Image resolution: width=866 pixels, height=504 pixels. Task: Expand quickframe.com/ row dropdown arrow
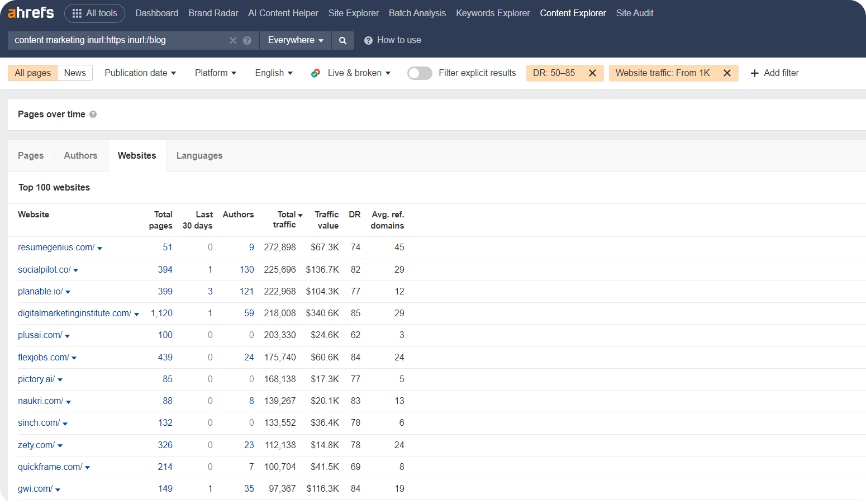88,468
